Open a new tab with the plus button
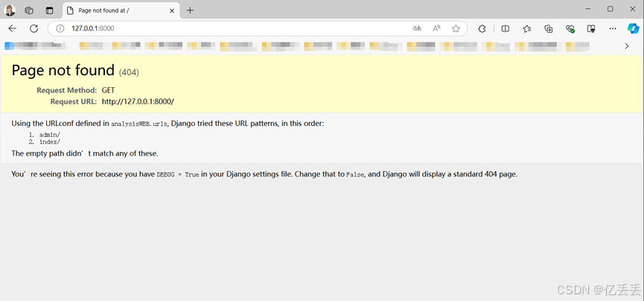644x301 pixels. [190, 10]
